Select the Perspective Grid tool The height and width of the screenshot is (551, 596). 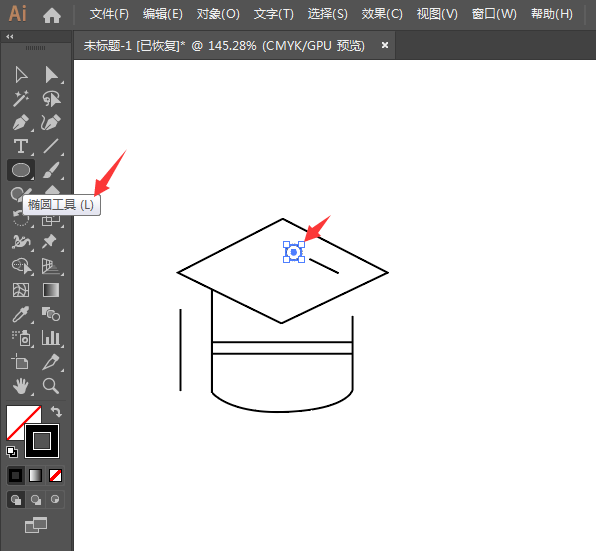point(51,266)
